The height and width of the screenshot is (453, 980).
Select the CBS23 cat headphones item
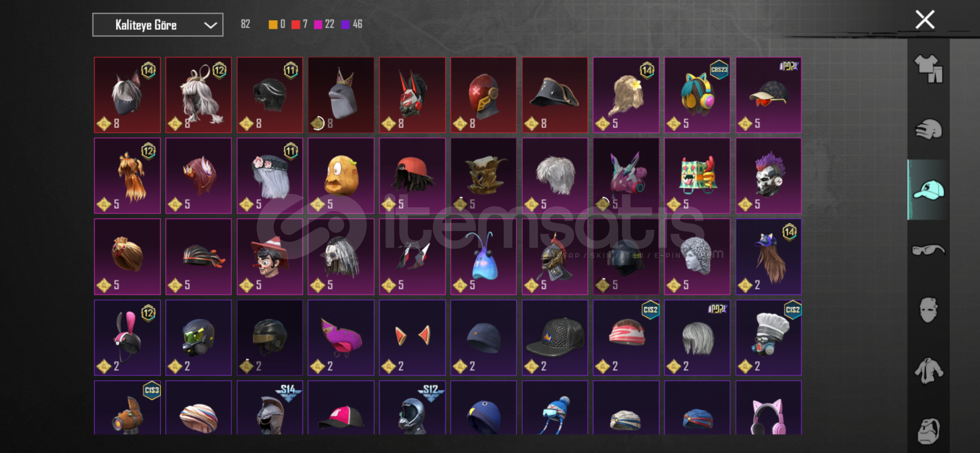point(697,95)
